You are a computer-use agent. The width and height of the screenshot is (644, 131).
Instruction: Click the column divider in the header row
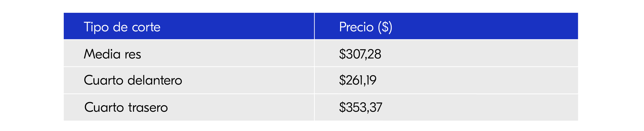(x=314, y=26)
